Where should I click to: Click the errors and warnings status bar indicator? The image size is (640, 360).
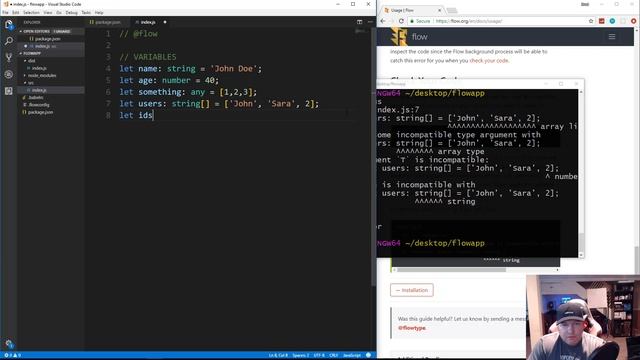tap(12, 356)
